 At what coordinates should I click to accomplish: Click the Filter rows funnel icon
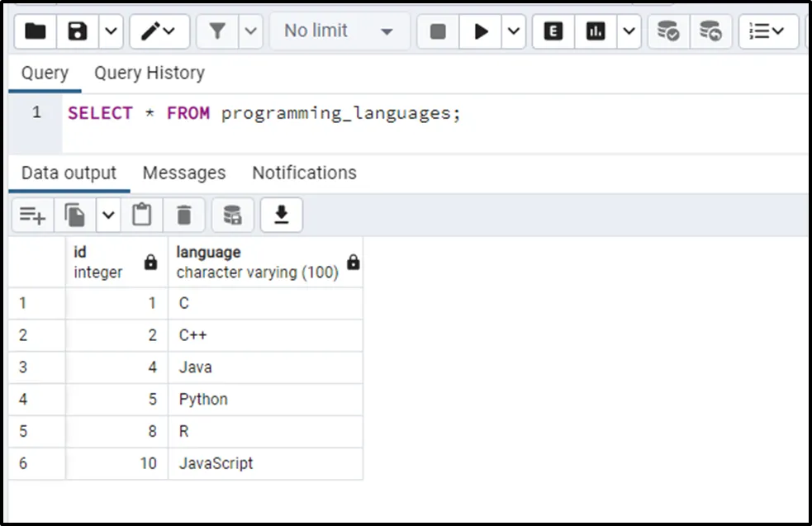click(x=217, y=31)
